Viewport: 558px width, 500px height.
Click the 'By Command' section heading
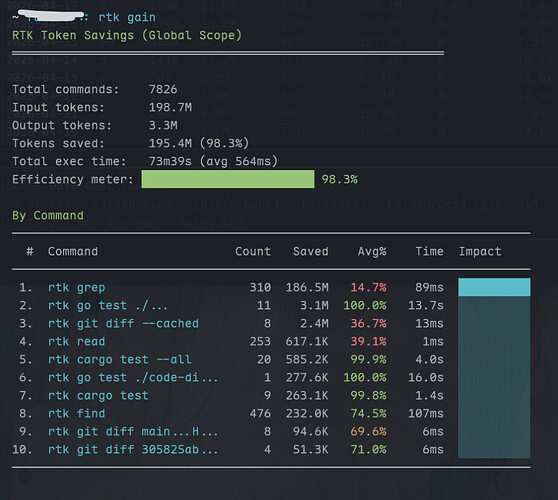point(48,215)
